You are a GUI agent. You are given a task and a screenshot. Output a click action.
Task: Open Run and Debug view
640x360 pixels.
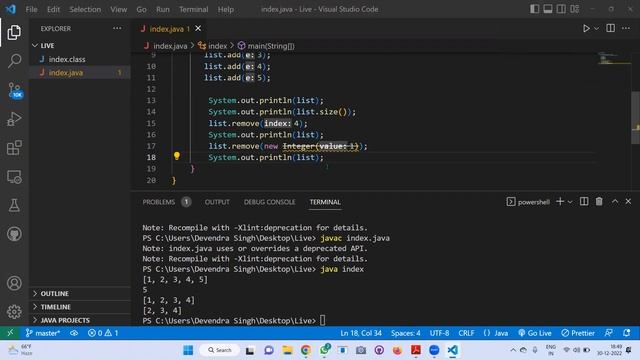click(x=14, y=119)
